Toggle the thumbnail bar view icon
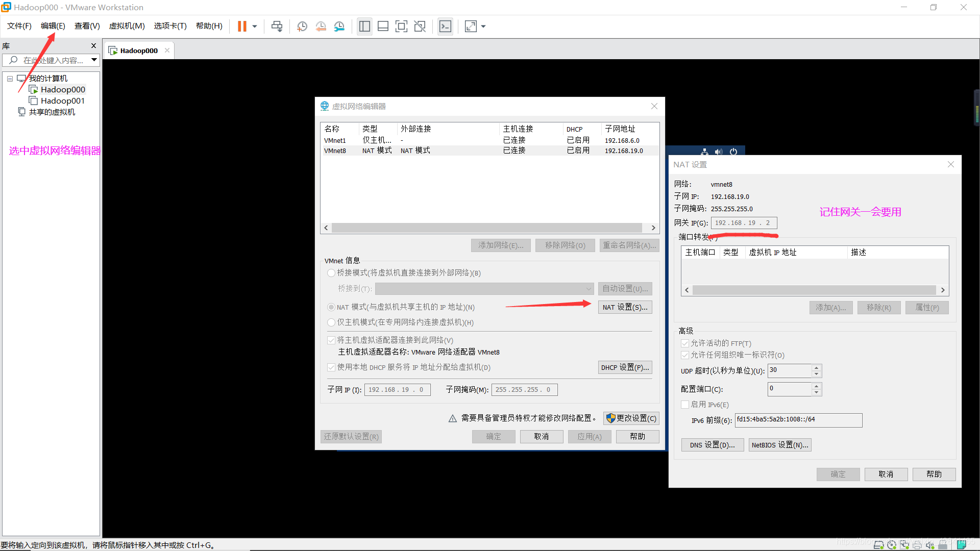Screen dimensions: 980x551 click(x=383, y=27)
